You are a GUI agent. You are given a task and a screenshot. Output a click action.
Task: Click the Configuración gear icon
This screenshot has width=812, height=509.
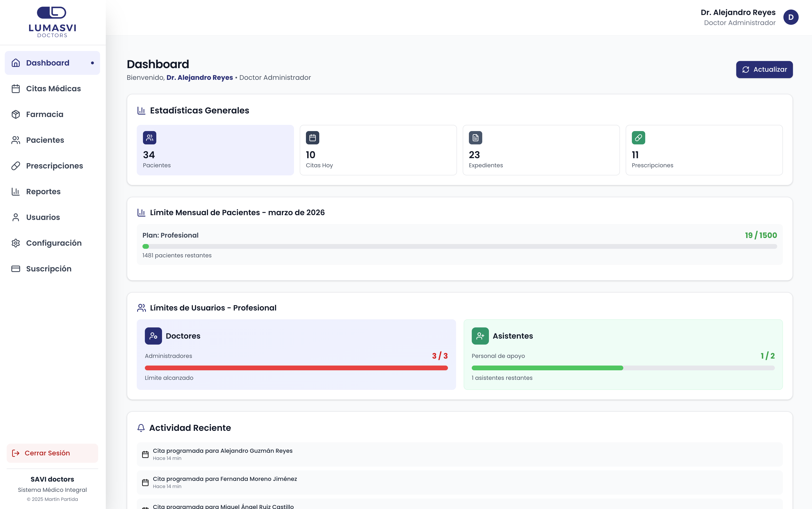[16, 243]
